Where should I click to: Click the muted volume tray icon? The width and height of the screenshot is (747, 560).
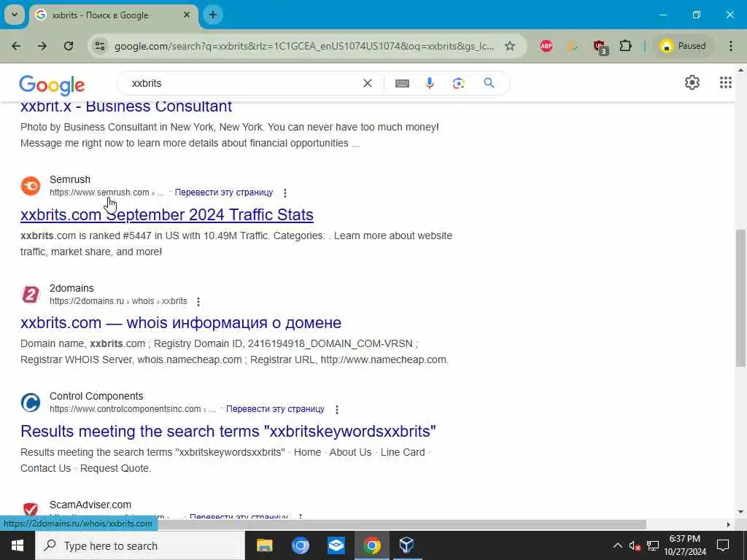pos(635,545)
